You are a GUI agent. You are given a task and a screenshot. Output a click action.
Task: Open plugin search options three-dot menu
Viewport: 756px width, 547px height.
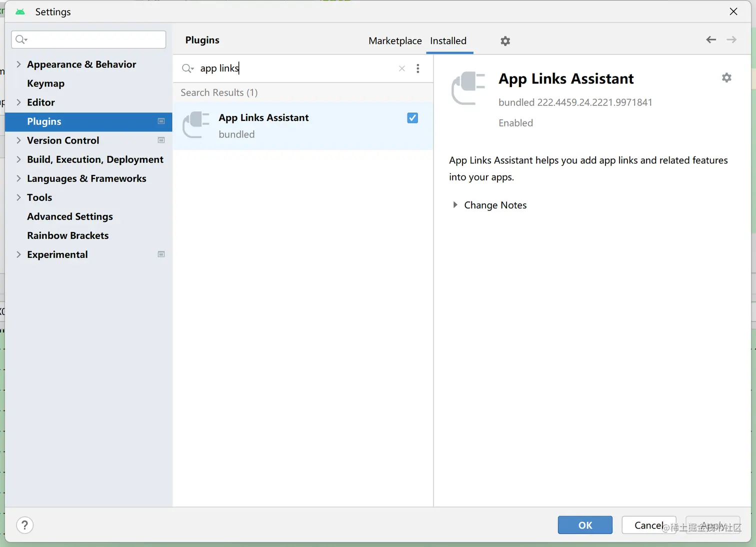[x=418, y=68]
